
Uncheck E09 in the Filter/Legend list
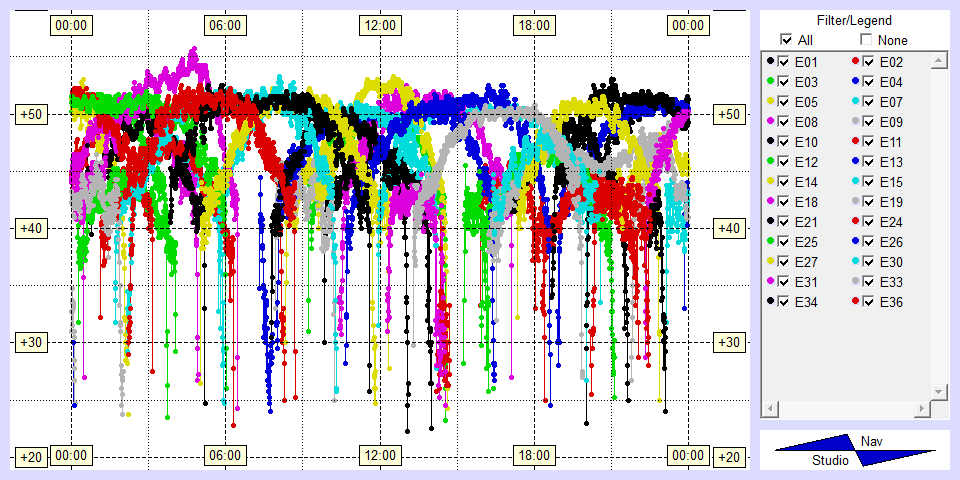pyautogui.click(x=868, y=122)
